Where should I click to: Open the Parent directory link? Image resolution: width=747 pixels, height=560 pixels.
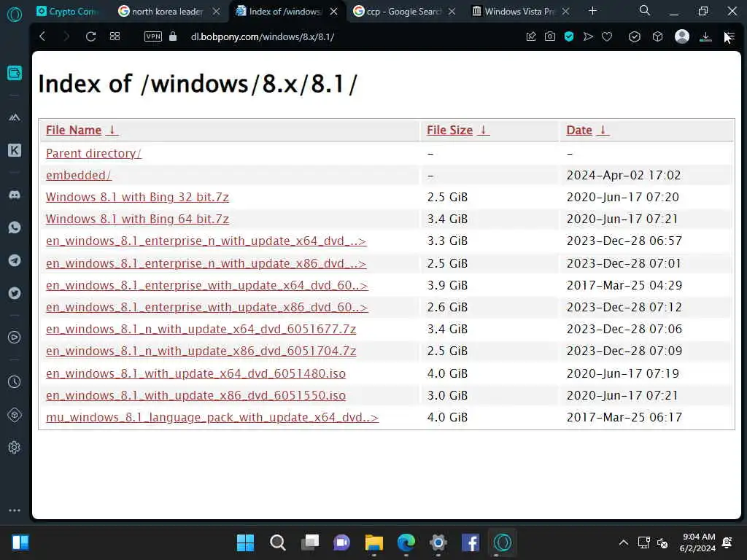[93, 153]
